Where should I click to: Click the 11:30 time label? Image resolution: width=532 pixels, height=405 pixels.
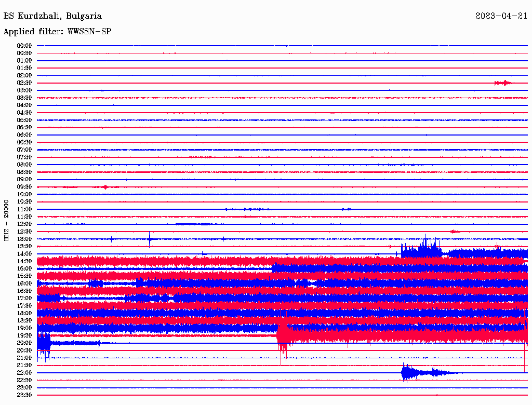(24, 217)
